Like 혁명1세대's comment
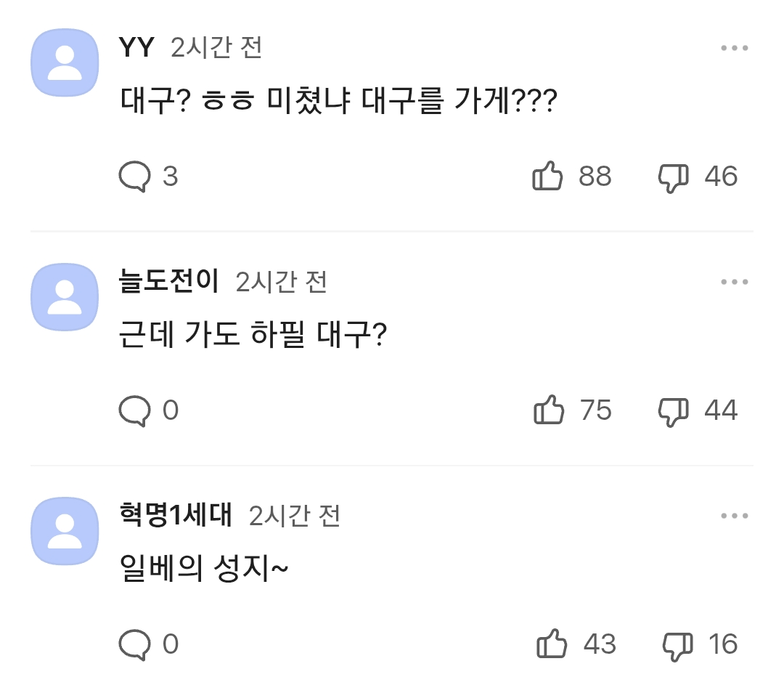The image size is (784, 693). (x=552, y=644)
